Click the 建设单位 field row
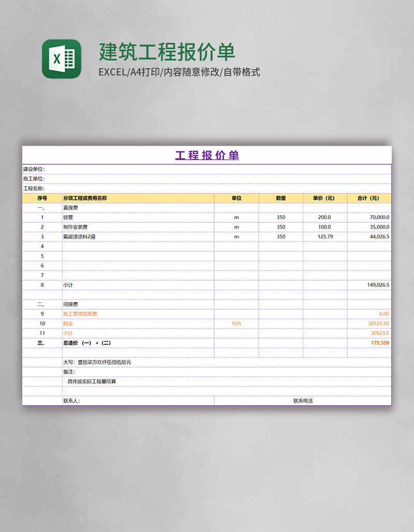Viewport: 414px width, 532px height. tap(207, 169)
